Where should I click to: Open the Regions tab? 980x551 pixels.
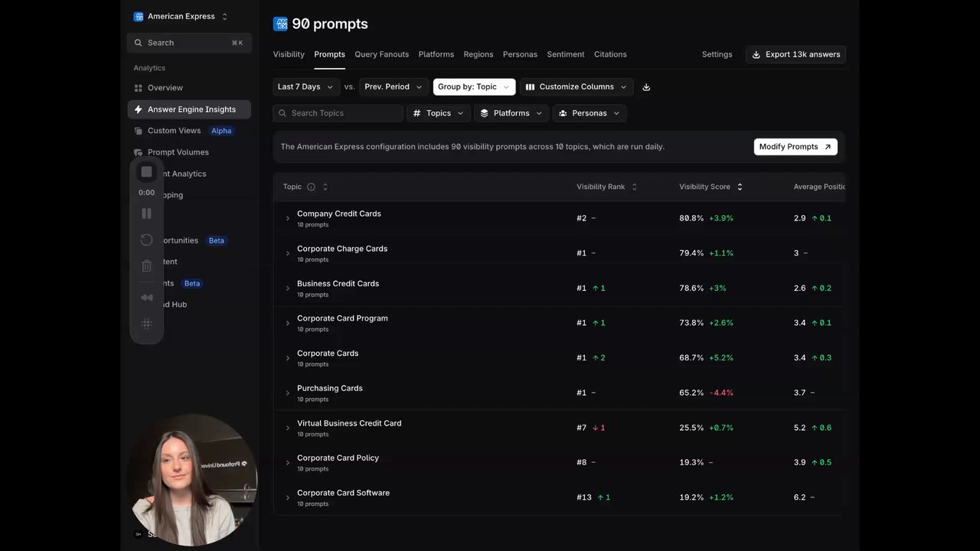[479, 54]
